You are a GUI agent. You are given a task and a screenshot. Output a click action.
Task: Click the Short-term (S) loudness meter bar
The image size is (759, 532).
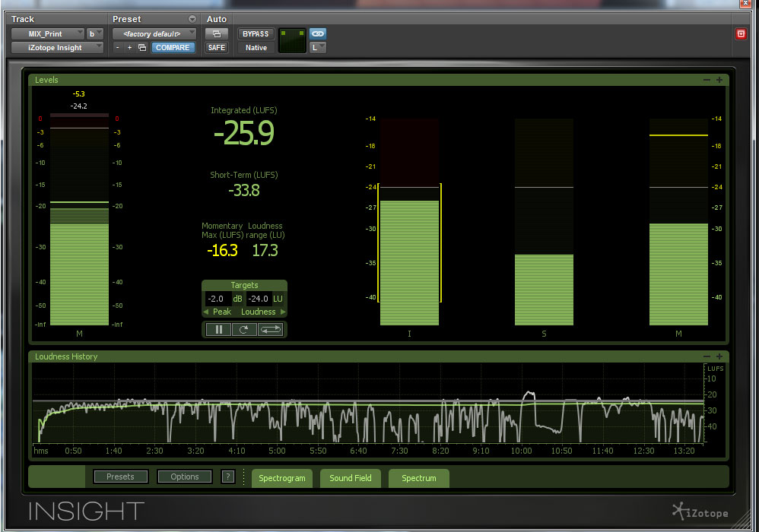click(x=544, y=222)
